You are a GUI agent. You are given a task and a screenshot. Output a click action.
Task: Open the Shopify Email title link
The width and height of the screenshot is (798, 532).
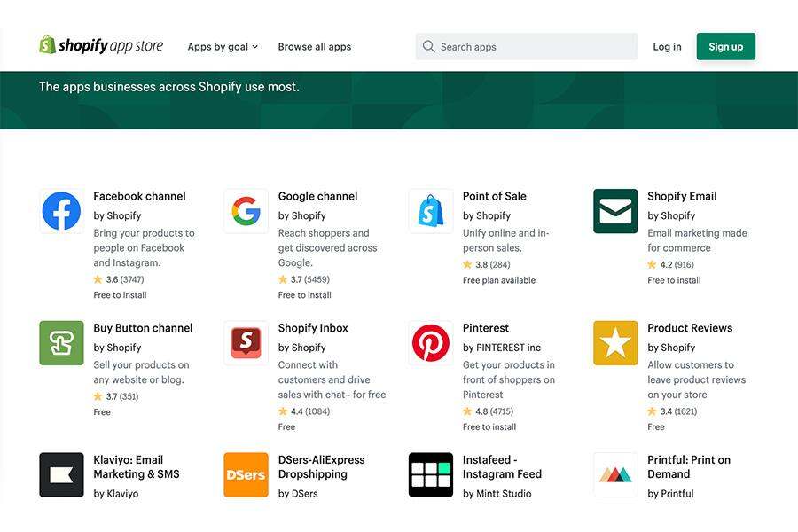tap(682, 196)
